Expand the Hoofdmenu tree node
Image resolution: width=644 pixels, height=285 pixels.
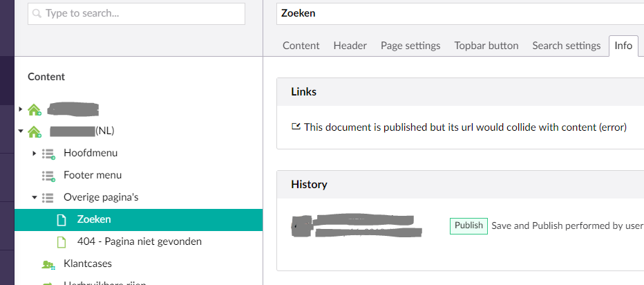point(35,154)
